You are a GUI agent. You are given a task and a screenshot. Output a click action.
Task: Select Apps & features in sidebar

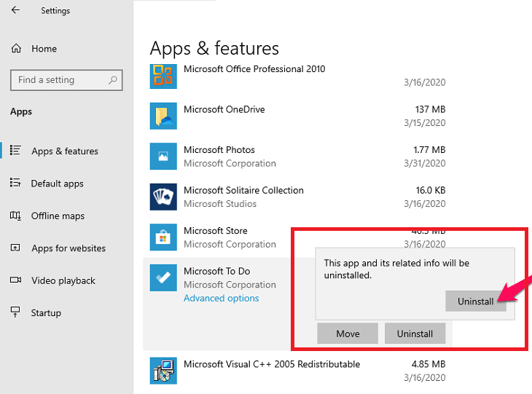[64, 151]
